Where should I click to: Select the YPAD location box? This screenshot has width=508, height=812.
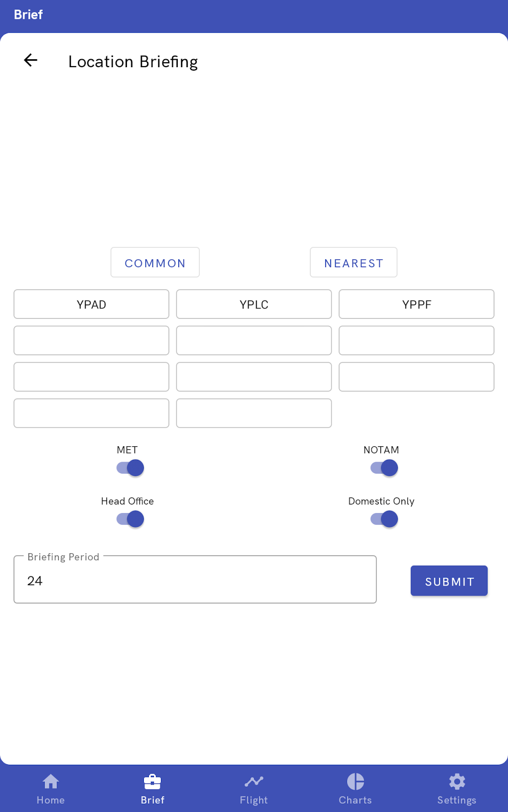click(92, 304)
